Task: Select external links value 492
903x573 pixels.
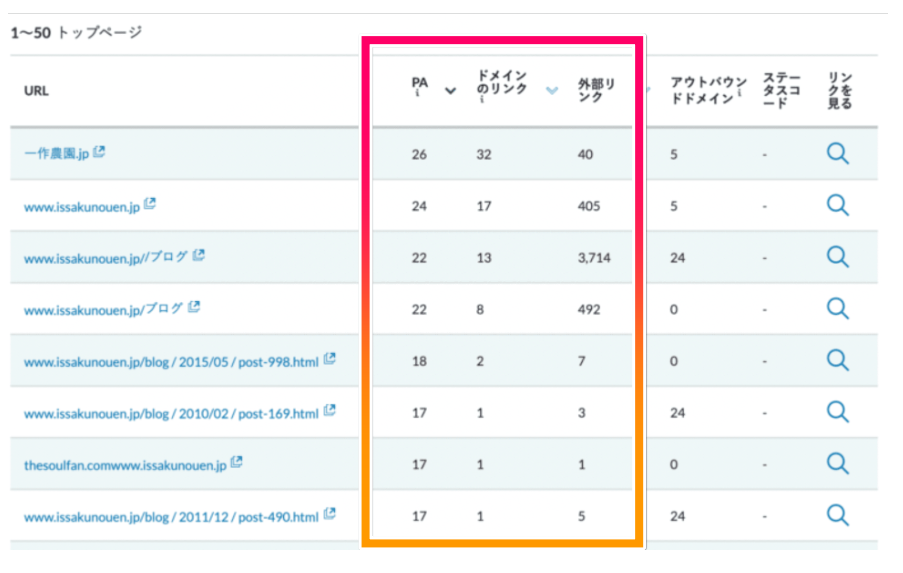Action: coord(589,309)
